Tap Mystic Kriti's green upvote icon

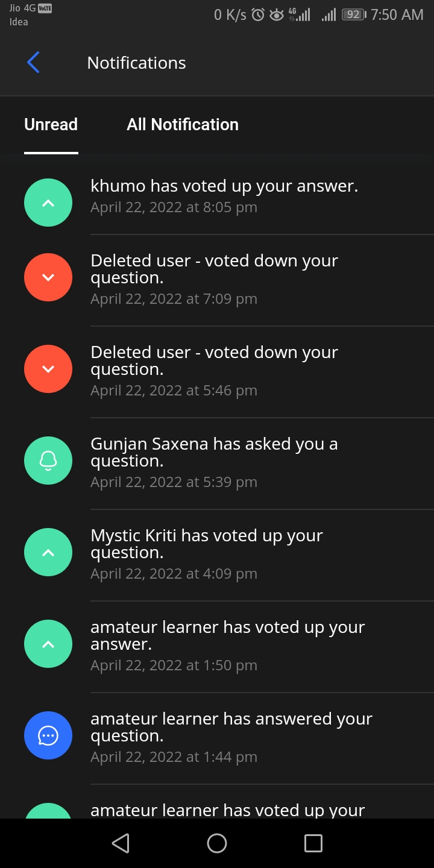click(48, 552)
